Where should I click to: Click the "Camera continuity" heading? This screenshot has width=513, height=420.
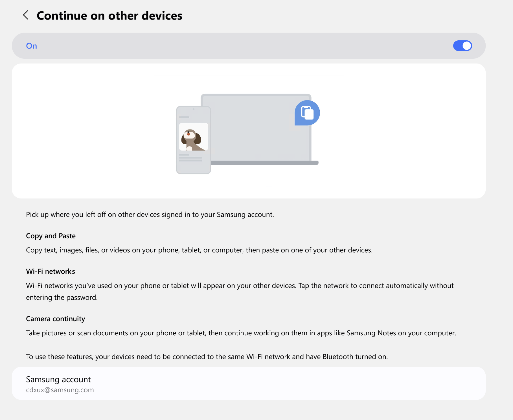click(x=55, y=319)
